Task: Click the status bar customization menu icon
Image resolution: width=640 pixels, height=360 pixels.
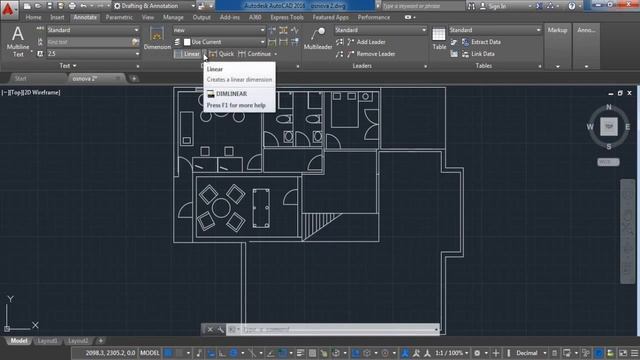Action: point(634,353)
